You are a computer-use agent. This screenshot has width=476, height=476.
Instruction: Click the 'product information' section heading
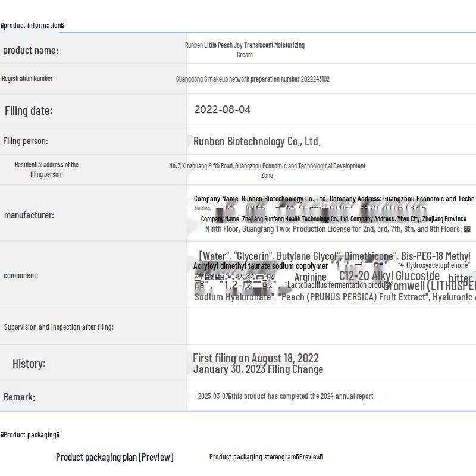pos(32,26)
